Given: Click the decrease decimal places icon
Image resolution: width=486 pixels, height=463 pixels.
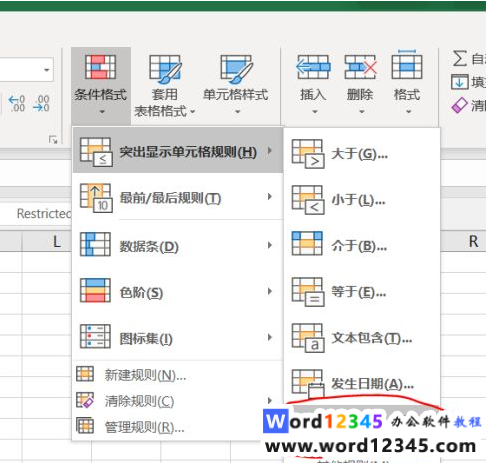Looking at the screenshot, I should (41, 104).
